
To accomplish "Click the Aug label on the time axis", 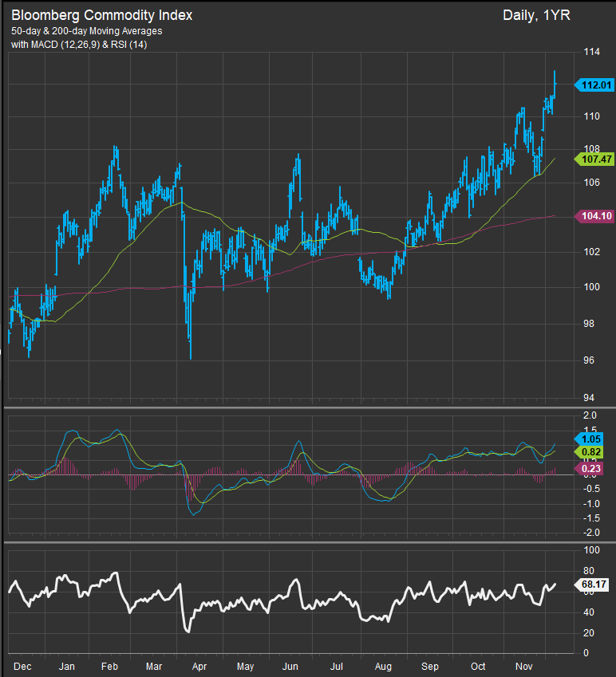I will [x=383, y=665].
